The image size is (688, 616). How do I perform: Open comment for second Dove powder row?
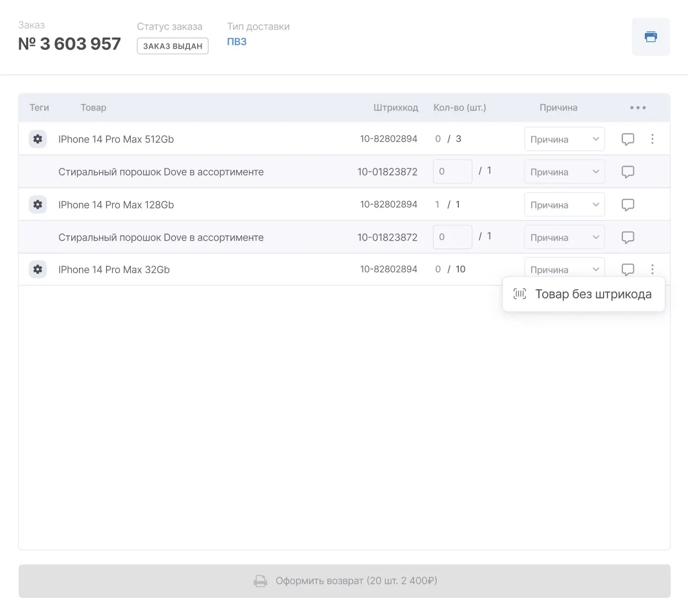pos(628,237)
